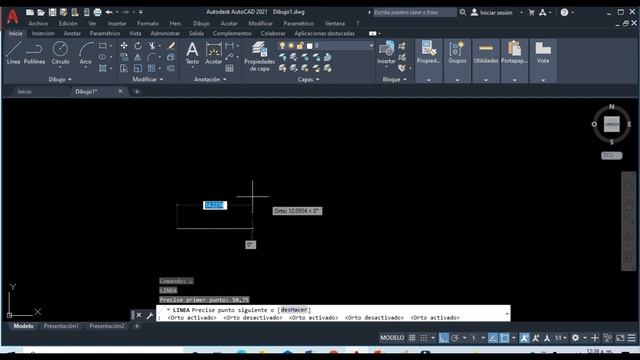
Task: Activate the Trim (Recortar) tool
Action: point(152,46)
